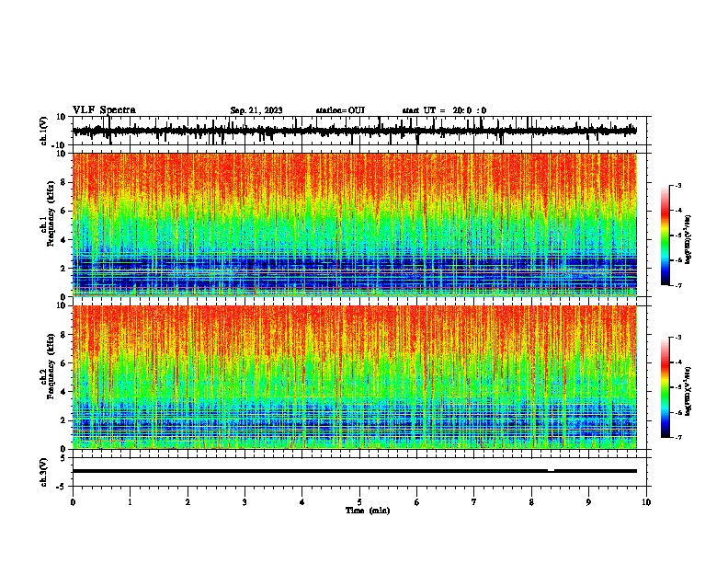
Task: Click the "-7" label on ch.2 colorbar
Action: coord(677,438)
